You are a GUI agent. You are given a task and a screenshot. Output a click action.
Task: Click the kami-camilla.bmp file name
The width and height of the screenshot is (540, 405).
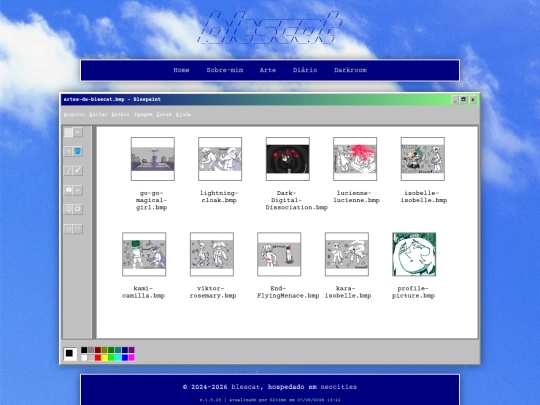143,292
